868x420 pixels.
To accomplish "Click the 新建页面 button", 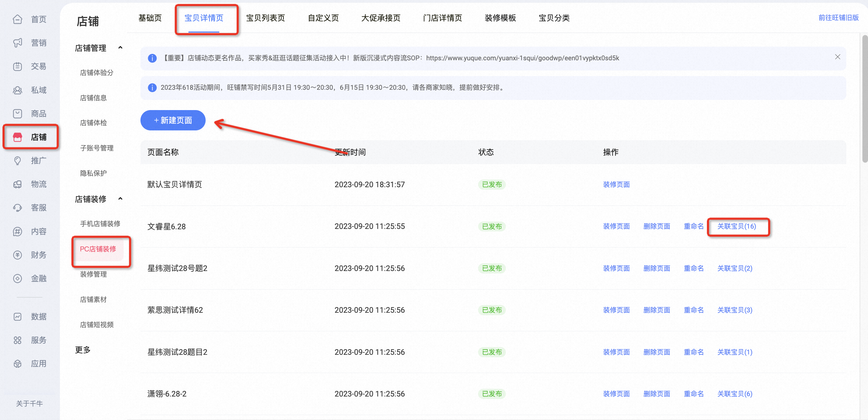I will (x=173, y=120).
